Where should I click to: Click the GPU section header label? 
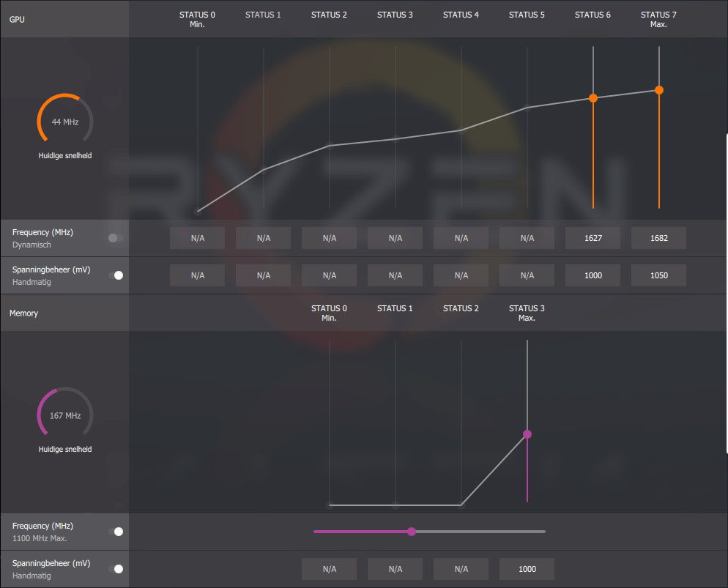click(x=17, y=20)
